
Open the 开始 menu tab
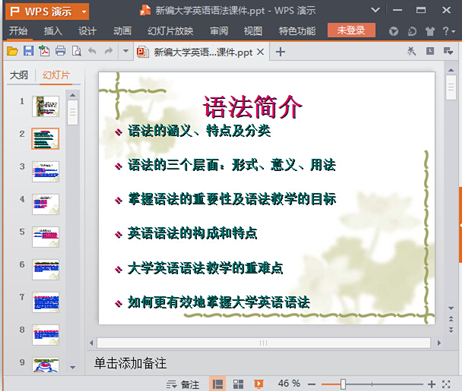tap(18, 31)
